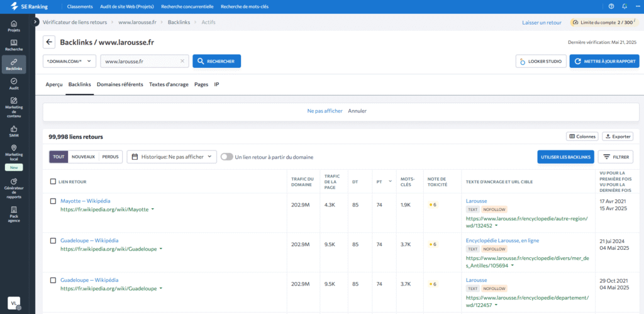Open the FILTRER button
The width and height of the screenshot is (644, 314).
point(616,157)
